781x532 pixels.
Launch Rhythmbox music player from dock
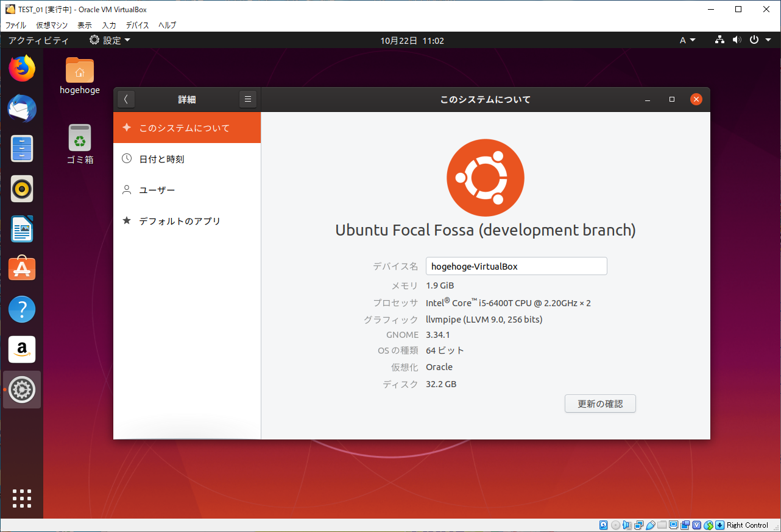[22, 189]
